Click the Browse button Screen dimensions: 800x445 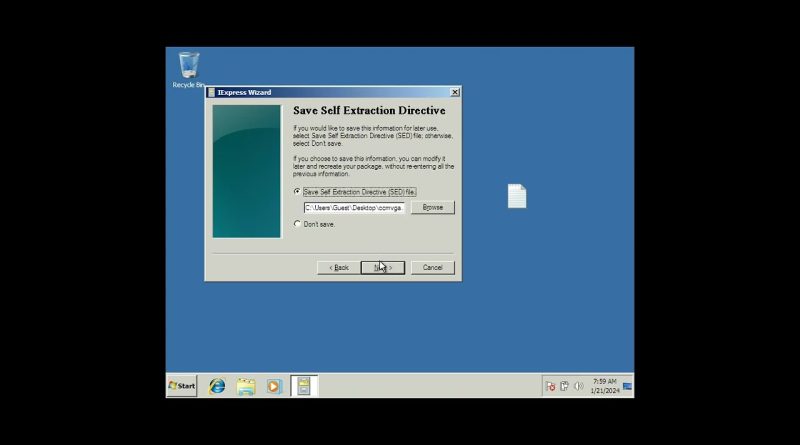click(x=433, y=207)
